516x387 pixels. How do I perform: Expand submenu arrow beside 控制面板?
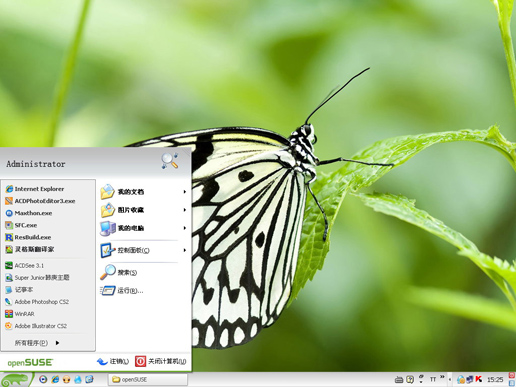coord(184,250)
